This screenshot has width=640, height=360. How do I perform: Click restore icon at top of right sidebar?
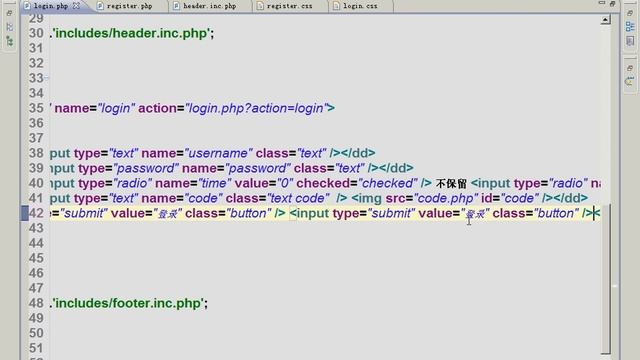point(629,13)
